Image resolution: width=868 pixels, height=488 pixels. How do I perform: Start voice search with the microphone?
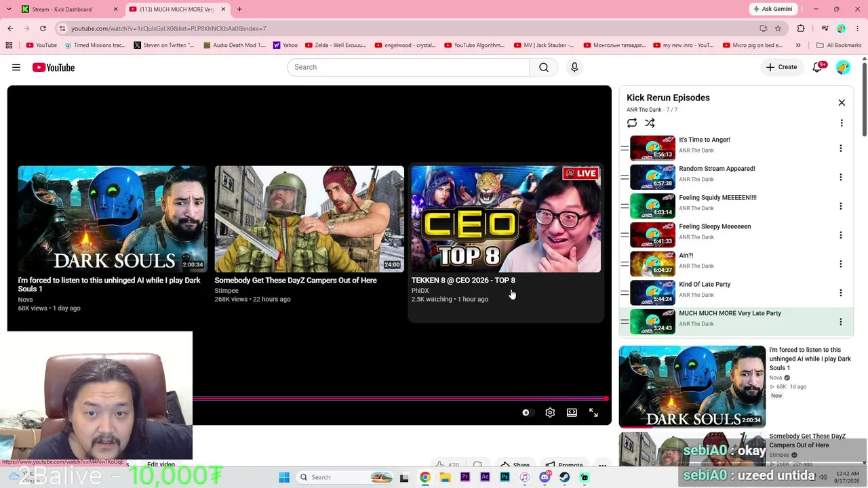(x=574, y=67)
